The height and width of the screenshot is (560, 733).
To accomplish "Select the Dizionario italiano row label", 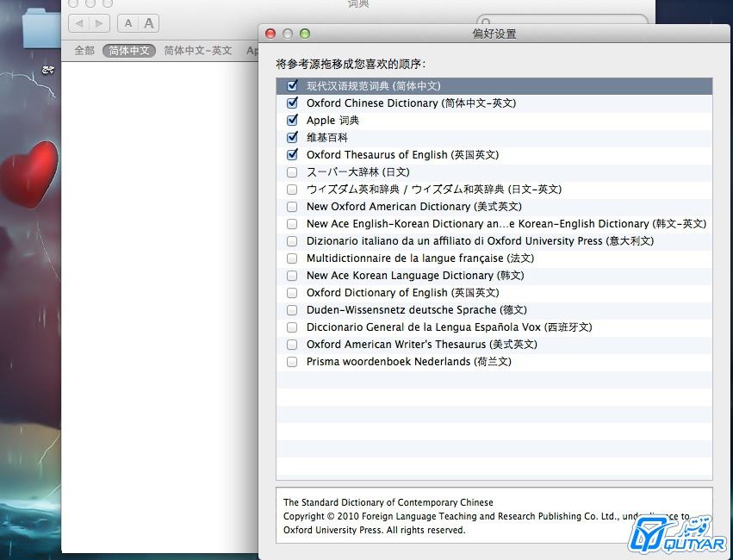I will (x=480, y=241).
